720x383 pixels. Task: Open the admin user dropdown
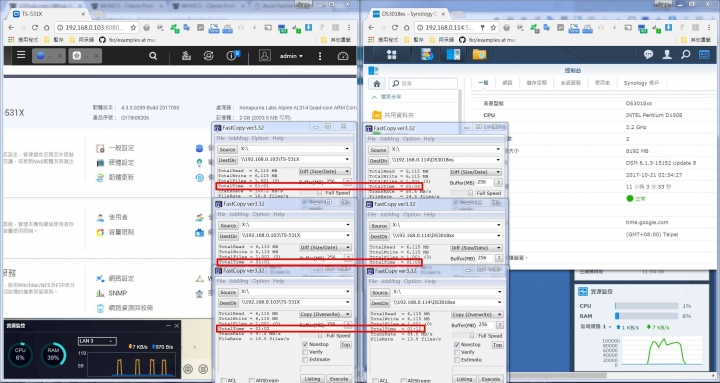(291, 56)
